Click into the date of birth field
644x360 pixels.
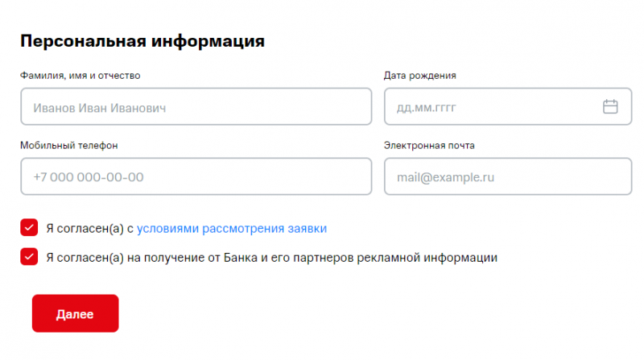point(491,106)
